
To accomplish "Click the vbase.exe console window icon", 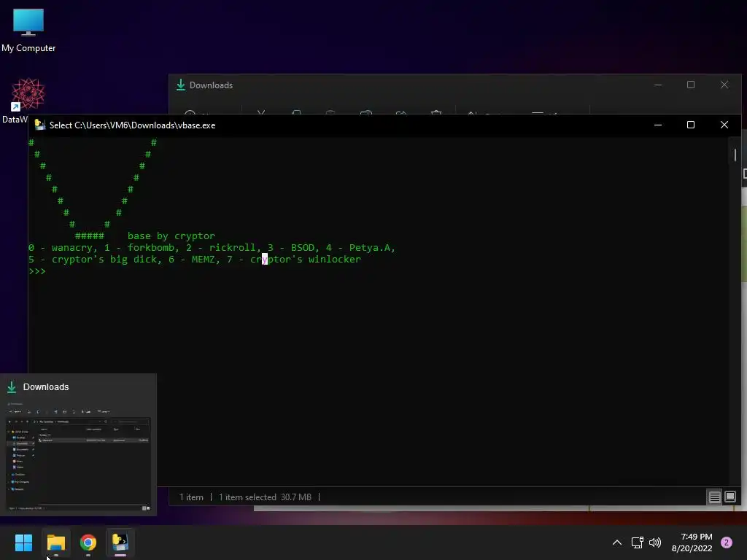I will [x=40, y=125].
